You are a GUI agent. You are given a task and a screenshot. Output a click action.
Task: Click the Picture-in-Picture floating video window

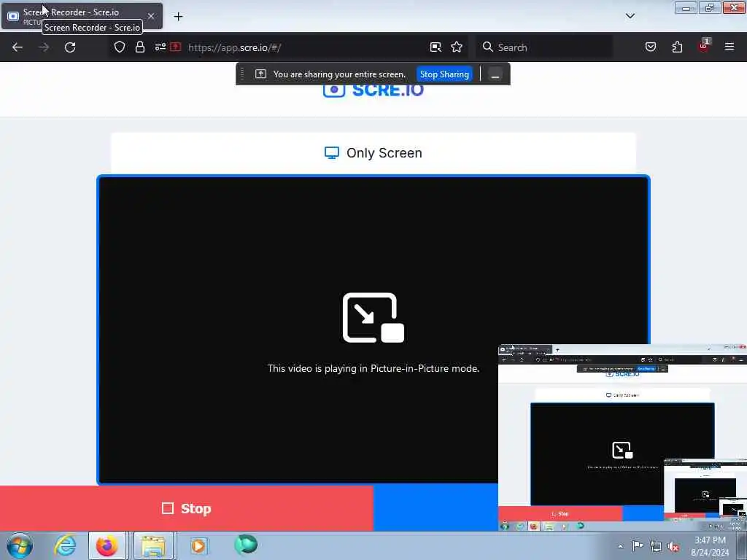622,437
